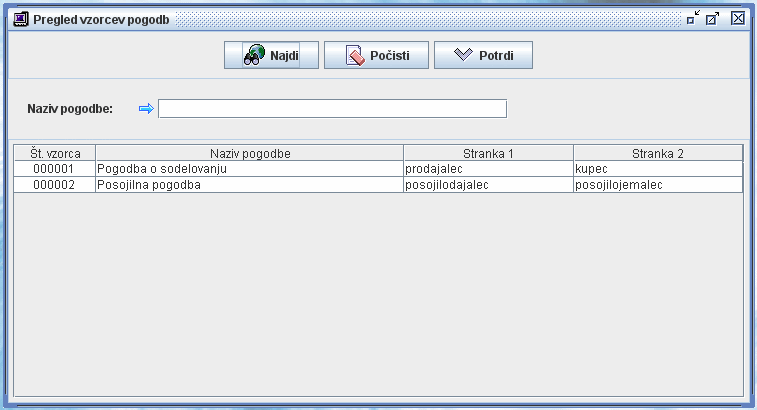Click the blue arrow beside Naziv pogodbe
Screen dimensions: 757x410
(146, 109)
